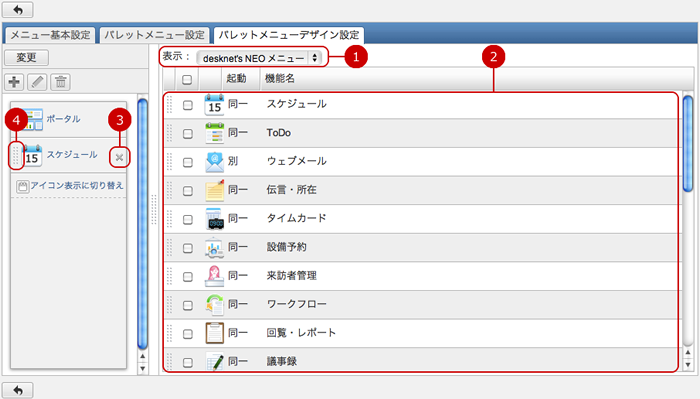This screenshot has height=399, width=700.
Task: Click the スケジュール calendar icon in palette
Action: click(x=33, y=155)
